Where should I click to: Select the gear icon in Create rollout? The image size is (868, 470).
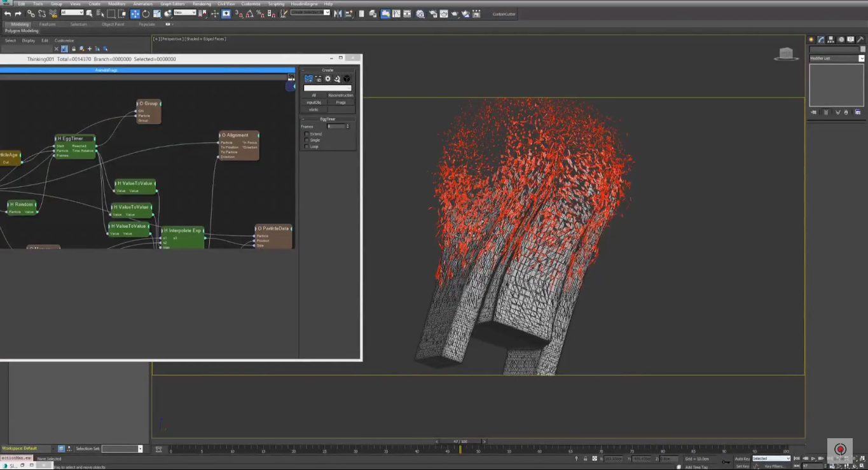click(327, 79)
